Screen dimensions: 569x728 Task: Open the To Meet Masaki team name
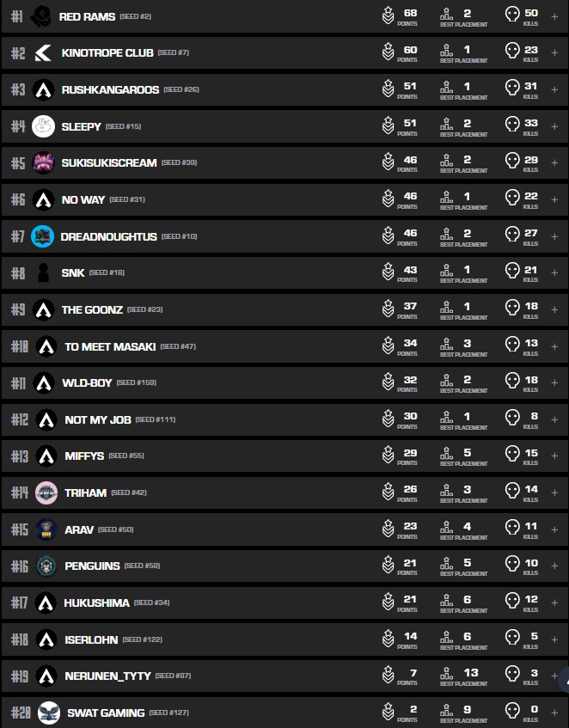[x=110, y=346]
